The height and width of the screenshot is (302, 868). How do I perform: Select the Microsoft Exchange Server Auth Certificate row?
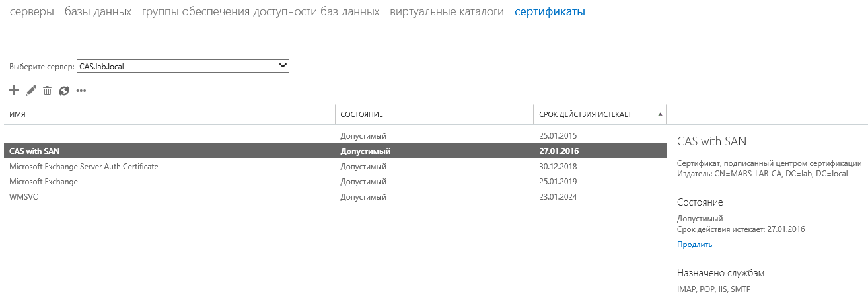(84, 167)
